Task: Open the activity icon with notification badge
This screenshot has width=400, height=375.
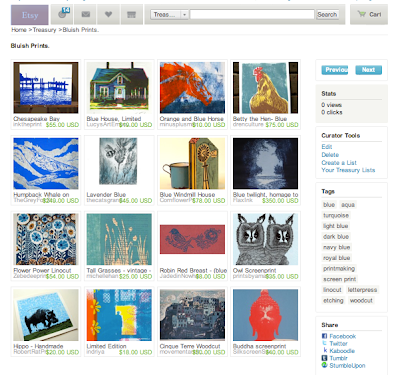Action: pyautogui.click(x=63, y=14)
